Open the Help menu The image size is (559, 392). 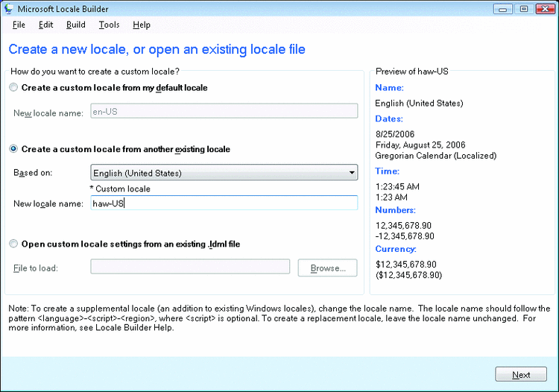[x=141, y=25]
